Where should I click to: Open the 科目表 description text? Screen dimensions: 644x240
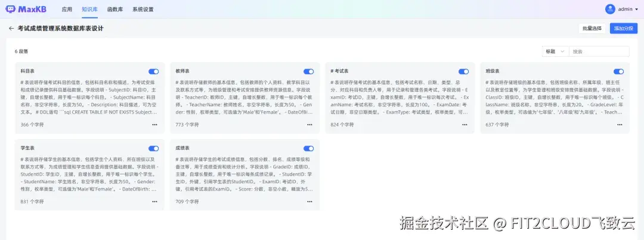pos(89,97)
